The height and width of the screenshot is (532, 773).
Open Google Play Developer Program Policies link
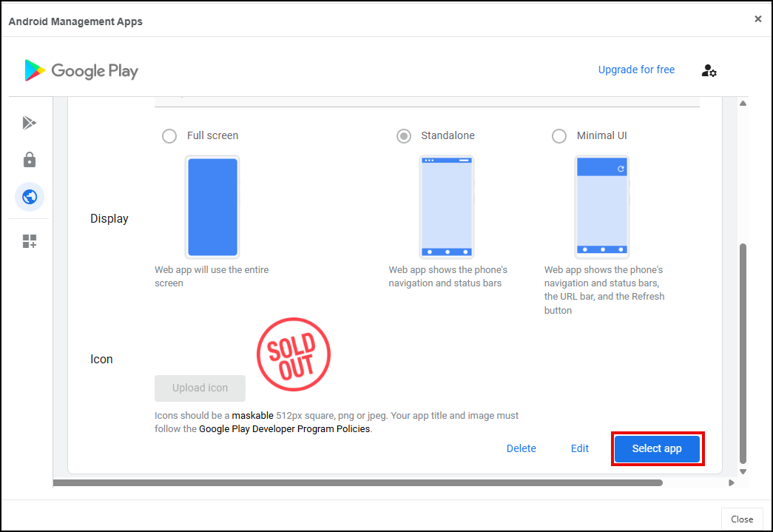click(x=284, y=429)
